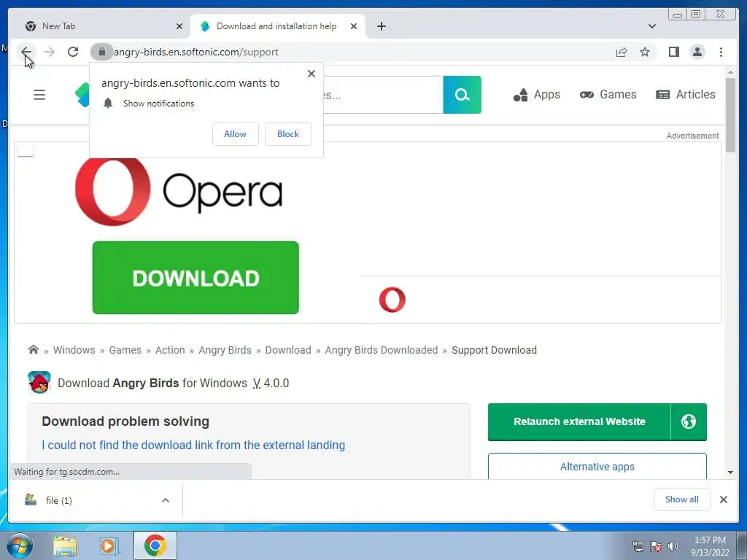
Task: Allow notifications from softonic
Action: click(236, 134)
